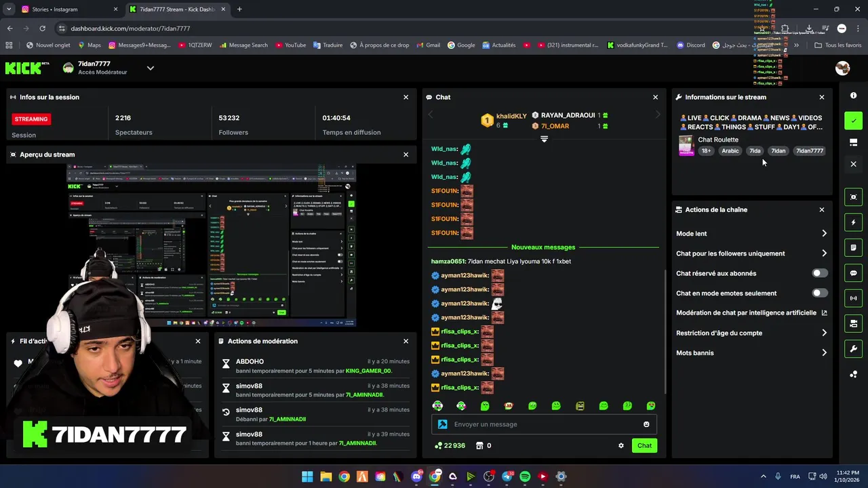Click hamza0651 username in chat
This screenshot has width=868, height=488.
tap(448, 262)
